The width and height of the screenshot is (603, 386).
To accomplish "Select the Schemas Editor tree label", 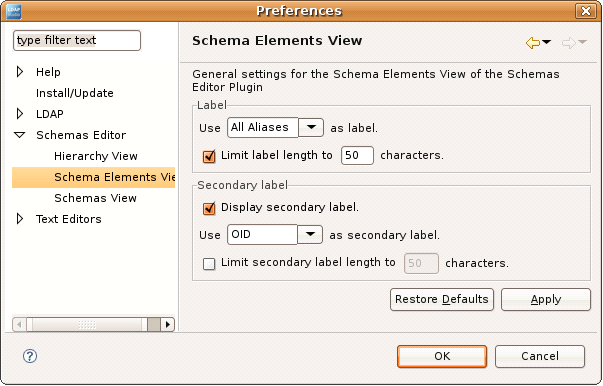I will point(81,135).
